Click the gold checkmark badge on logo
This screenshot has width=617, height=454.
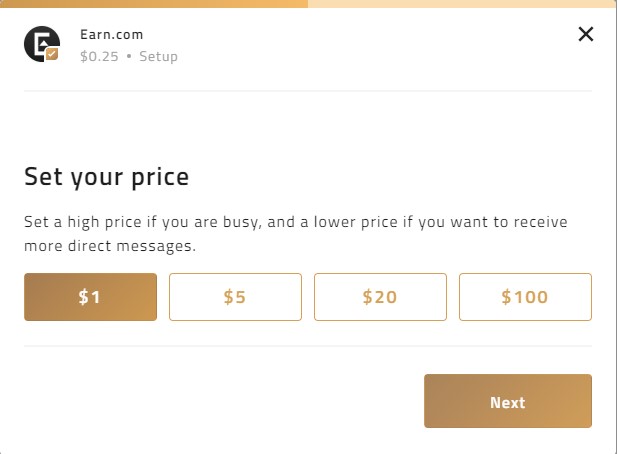coord(52,54)
